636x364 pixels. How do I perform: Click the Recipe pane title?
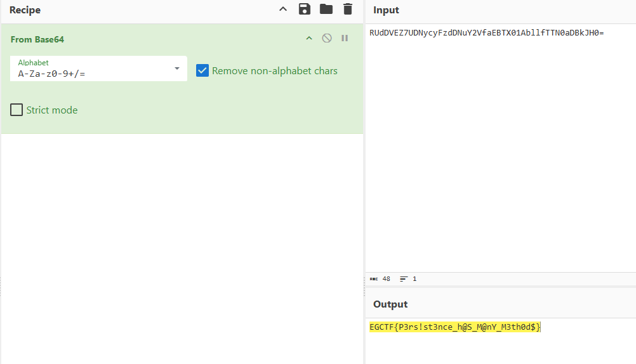pyautogui.click(x=25, y=10)
